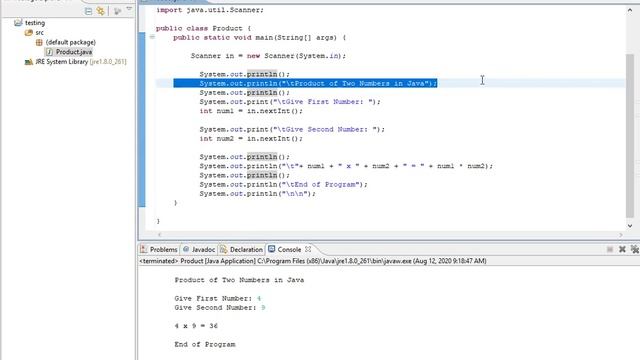Viewport: 640px width, 360px height.
Task: Collapse all in Package Explorer
Action: coord(88,11)
